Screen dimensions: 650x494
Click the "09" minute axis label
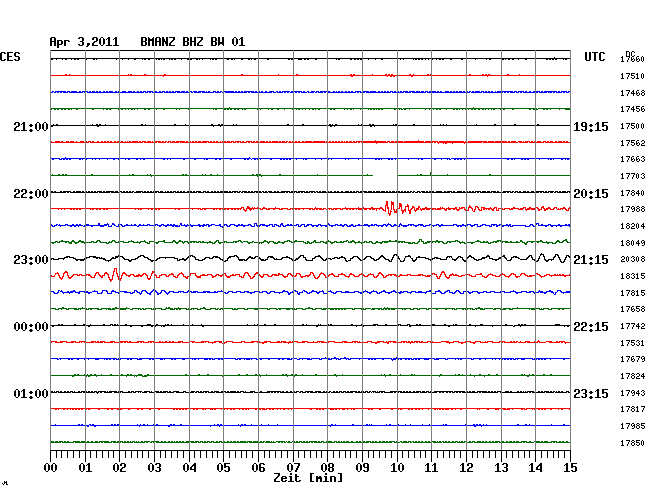[x=362, y=468]
